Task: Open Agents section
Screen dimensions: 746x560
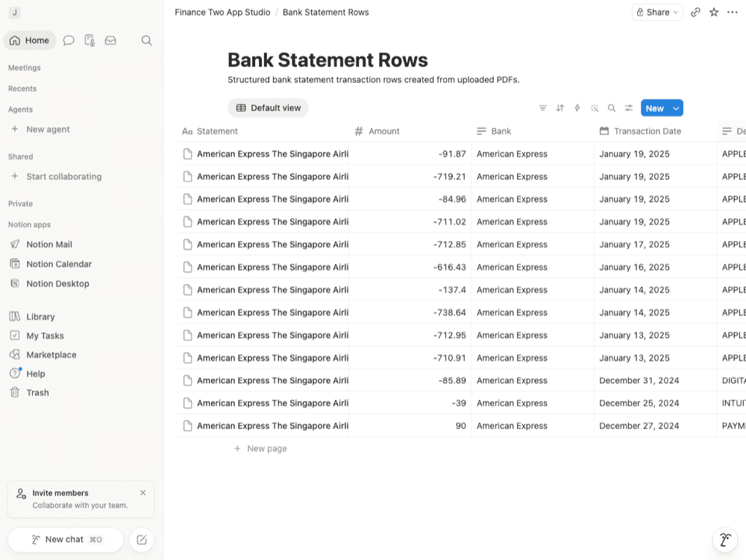Action: (20, 110)
